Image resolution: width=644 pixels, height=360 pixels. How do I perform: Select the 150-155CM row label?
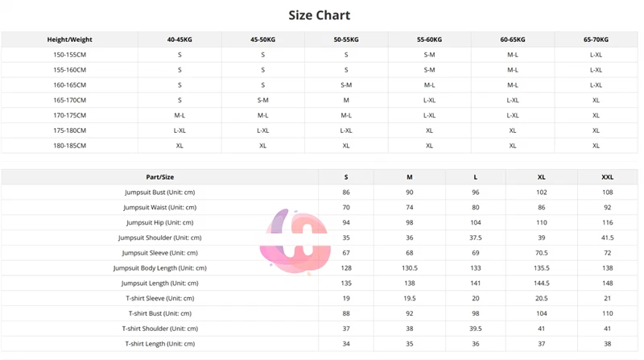(69, 55)
